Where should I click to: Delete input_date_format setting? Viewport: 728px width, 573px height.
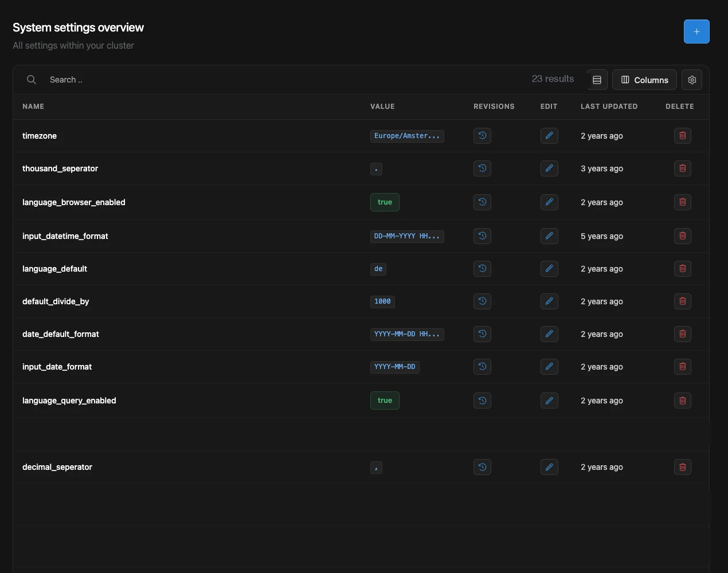click(x=683, y=367)
